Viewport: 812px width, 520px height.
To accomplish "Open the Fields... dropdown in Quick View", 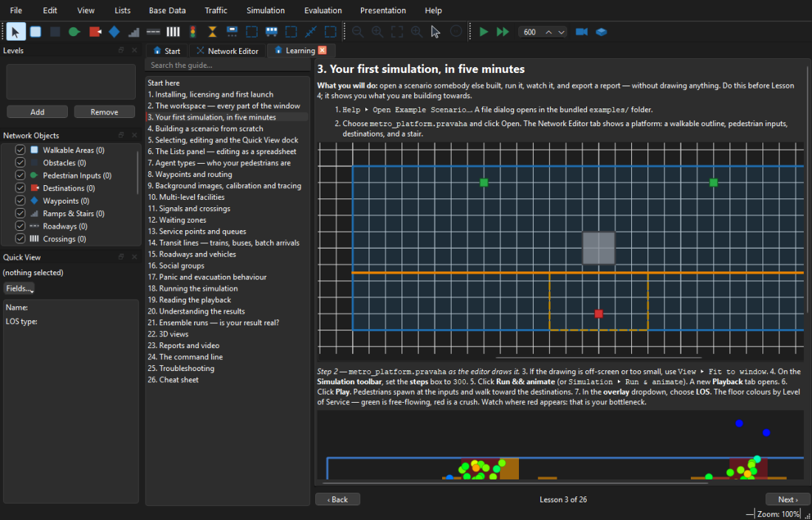I will [20, 288].
